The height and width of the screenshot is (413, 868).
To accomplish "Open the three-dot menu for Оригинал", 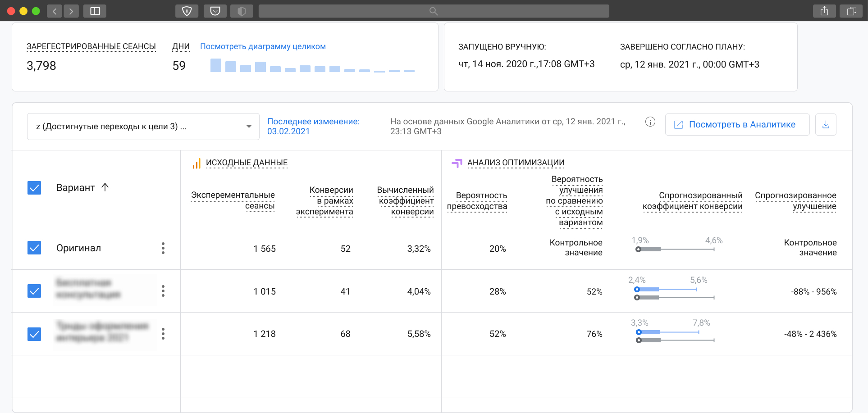I will 163,248.
